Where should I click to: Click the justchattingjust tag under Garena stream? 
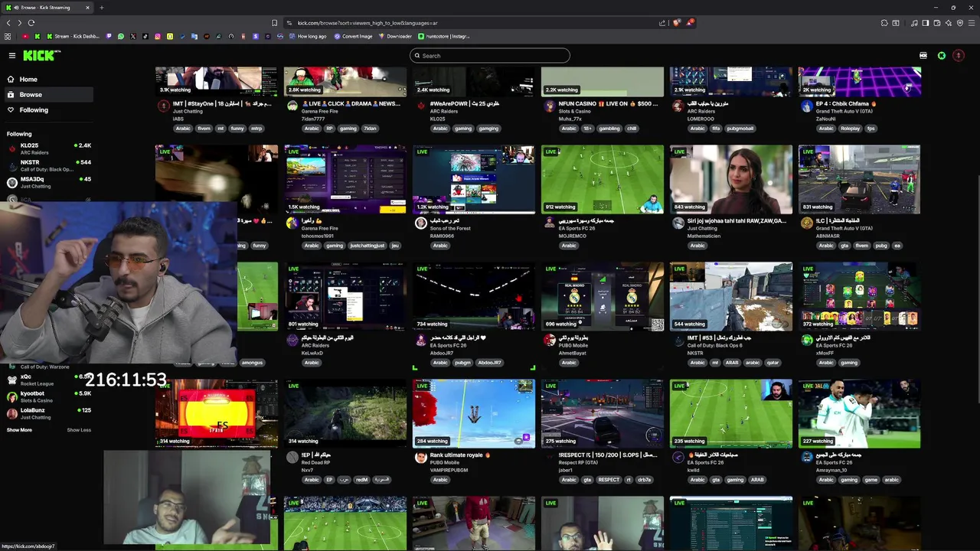[366, 246]
